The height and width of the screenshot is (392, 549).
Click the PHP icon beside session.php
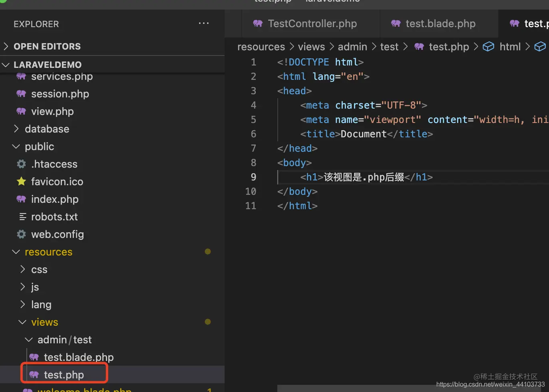[21, 94]
